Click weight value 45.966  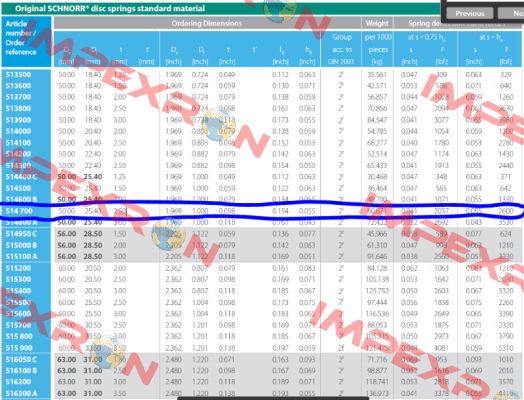[377, 234]
